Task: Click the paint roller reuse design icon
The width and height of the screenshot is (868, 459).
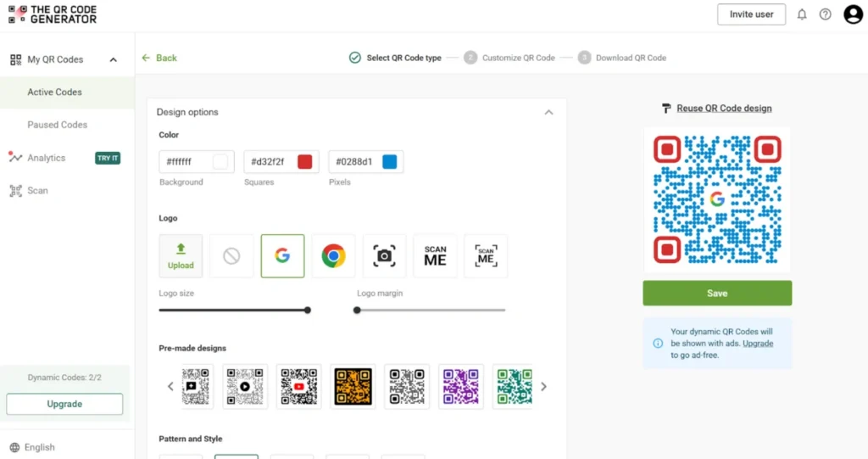Action: point(666,108)
